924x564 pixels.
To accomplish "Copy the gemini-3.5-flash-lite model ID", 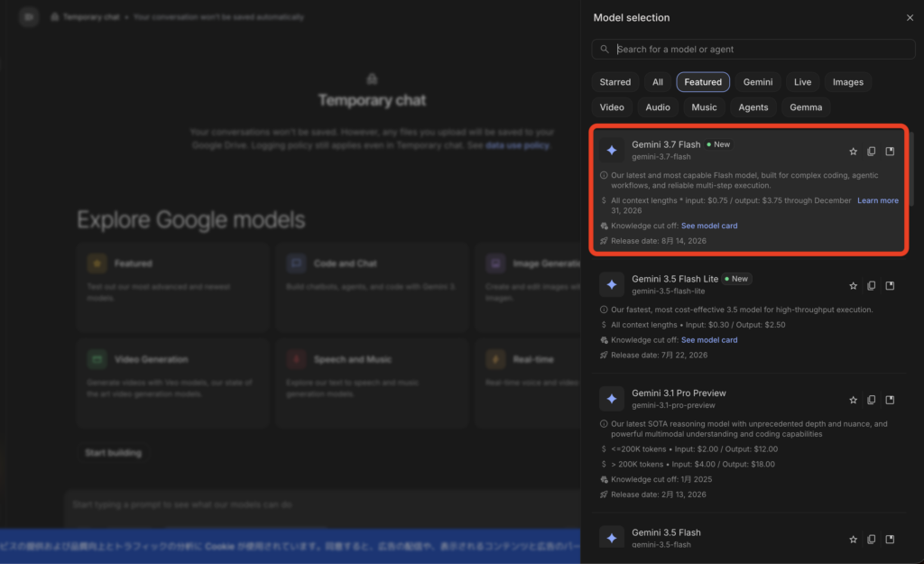I will (871, 286).
